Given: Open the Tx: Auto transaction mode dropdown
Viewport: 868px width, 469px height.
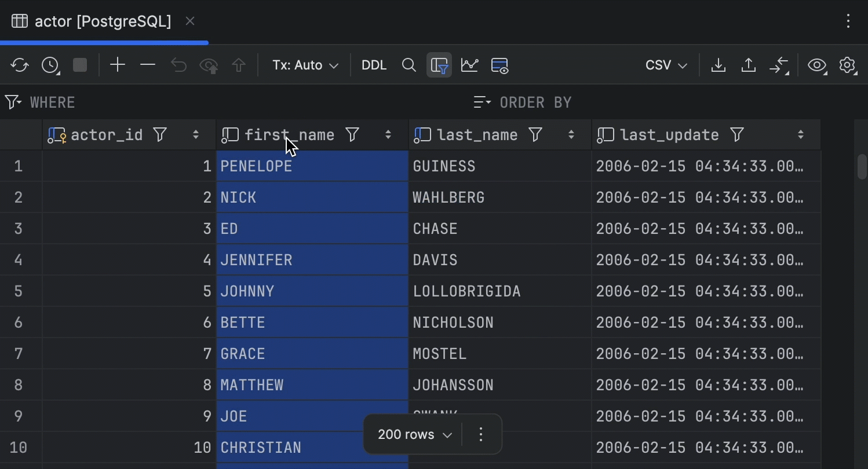Looking at the screenshot, I should (305, 65).
